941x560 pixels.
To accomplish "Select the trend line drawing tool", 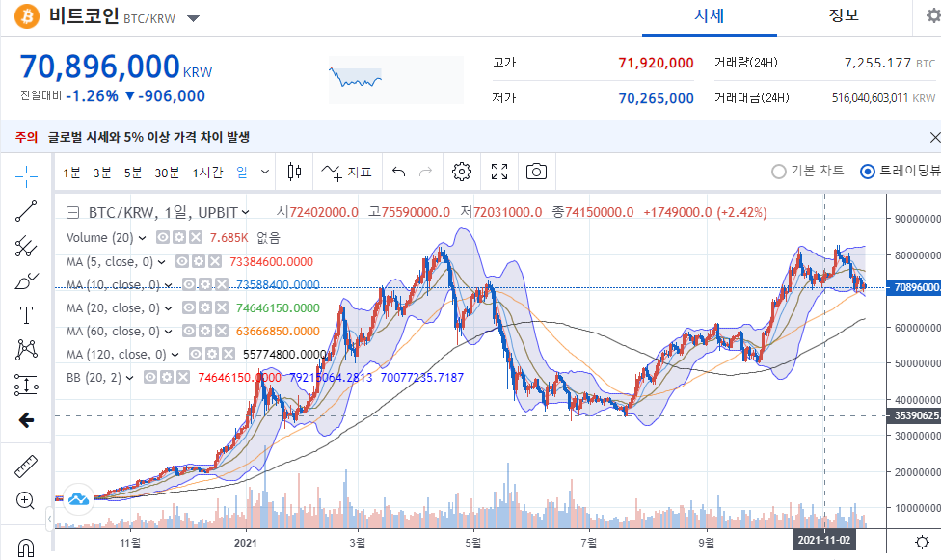I will (x=26, y=211).
